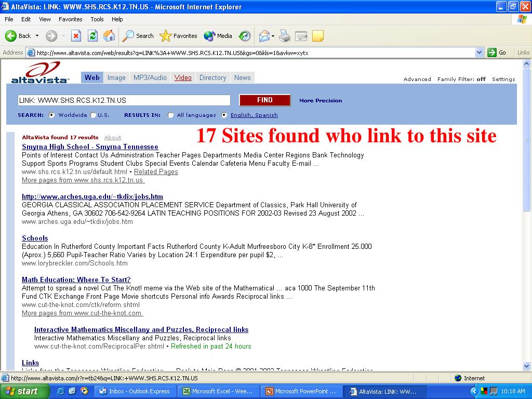This screenshot has width=532, height=399.
Task: Open the Back button history dropdown arrow
Action: pos(37,36)
